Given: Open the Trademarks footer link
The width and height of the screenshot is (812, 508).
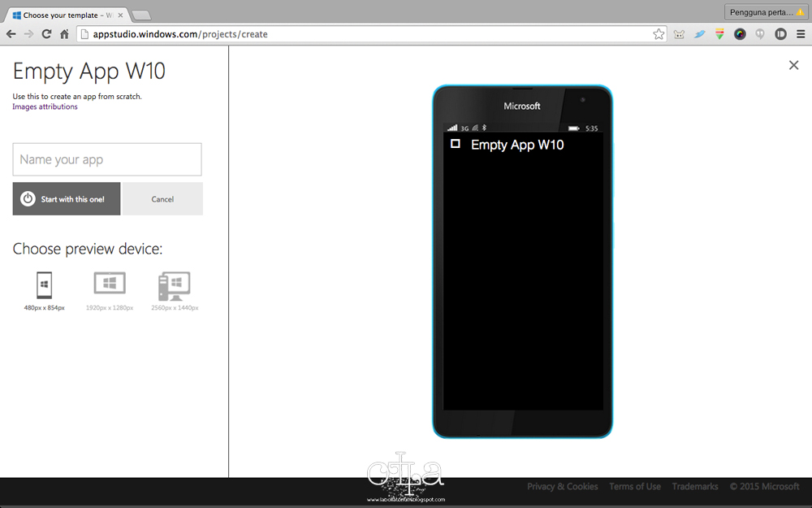Looking at the screenshot, I should pyautogui.click(x=695, y=486).
